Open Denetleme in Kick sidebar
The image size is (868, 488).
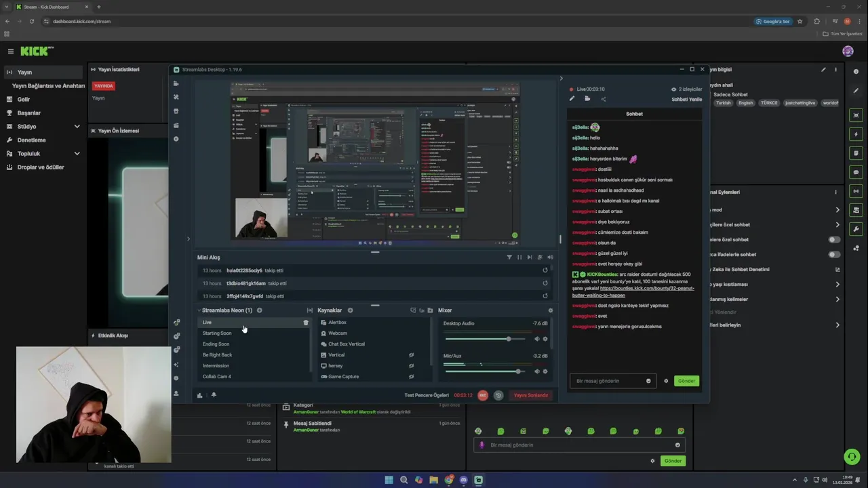31,140
